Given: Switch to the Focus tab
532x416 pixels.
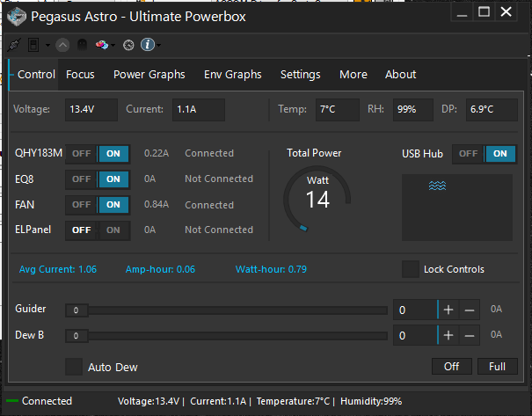Looking at the screenshot, I should 80,74.
